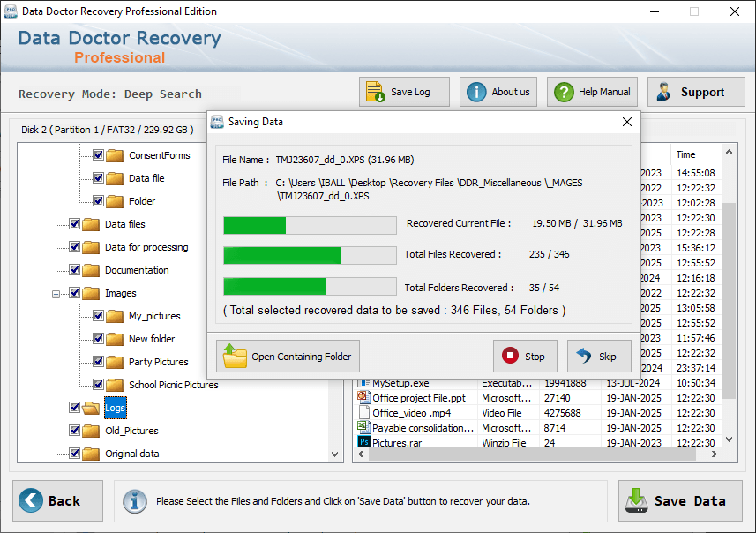Uncheck My_pictures checkbox
The width and height of the screenshot is (756, 533).
point(98,315)
